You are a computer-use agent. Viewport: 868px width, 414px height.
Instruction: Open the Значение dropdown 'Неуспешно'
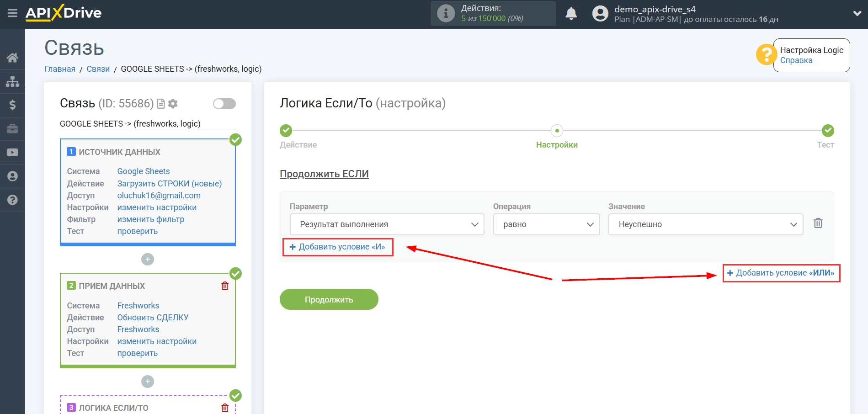(x=705, y=224)
